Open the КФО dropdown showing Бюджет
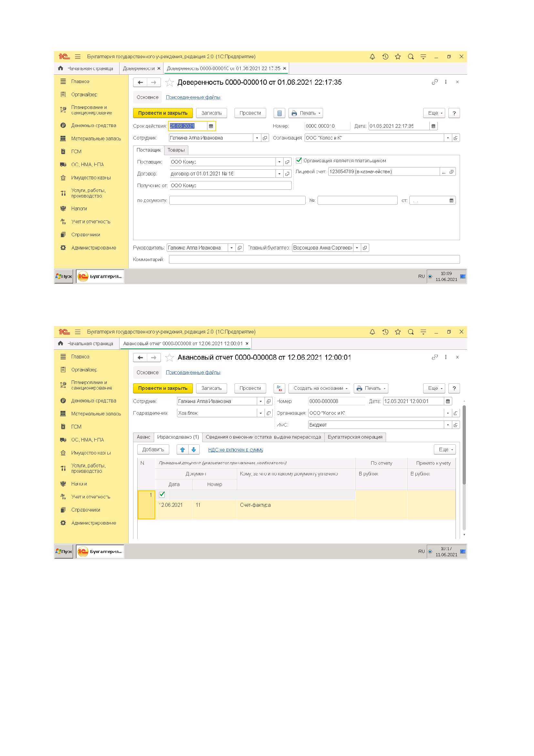 [x=447, y=425]
